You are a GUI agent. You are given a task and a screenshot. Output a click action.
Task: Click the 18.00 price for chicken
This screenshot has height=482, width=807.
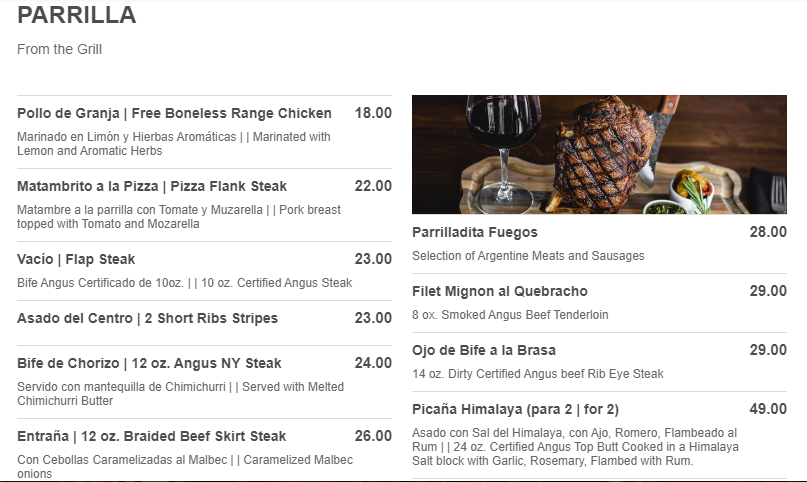[x=373, y=113]
